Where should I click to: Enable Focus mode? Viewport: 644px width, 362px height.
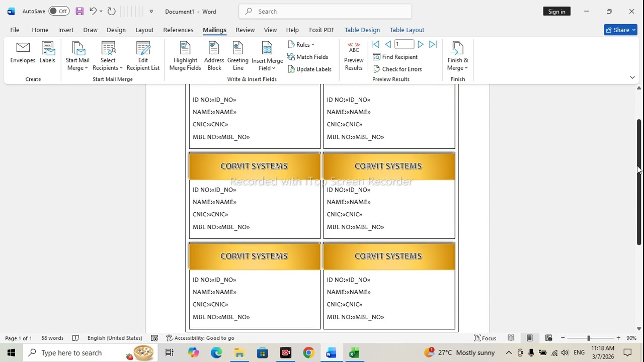coord(486,338)
